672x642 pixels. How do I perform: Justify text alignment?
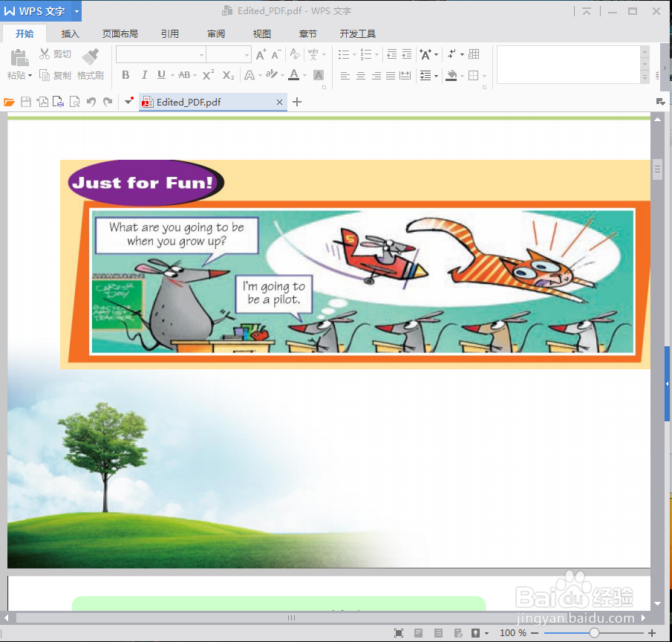pyautogui.click(x=391, y=76)
